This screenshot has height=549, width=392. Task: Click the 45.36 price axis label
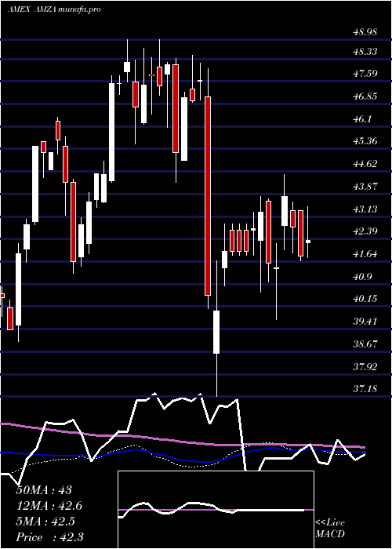pos(365,141)
